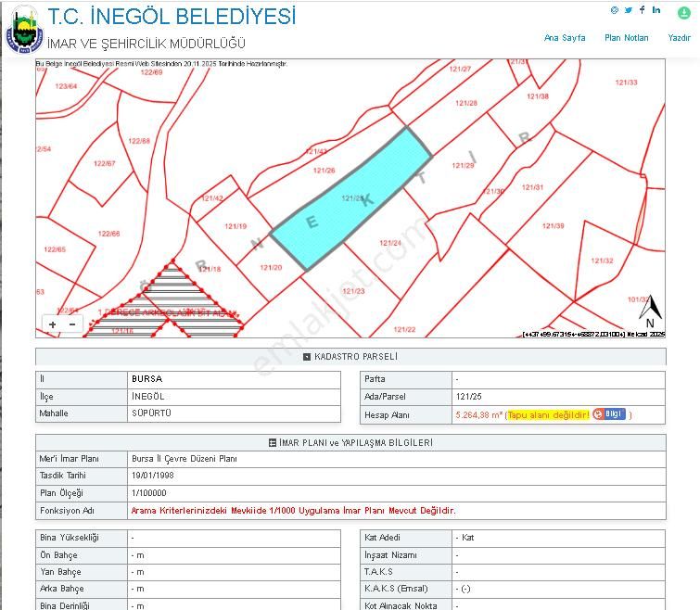Click the Twitter share icon
This screenshot has height=610, width=700.
coord(628,10)
